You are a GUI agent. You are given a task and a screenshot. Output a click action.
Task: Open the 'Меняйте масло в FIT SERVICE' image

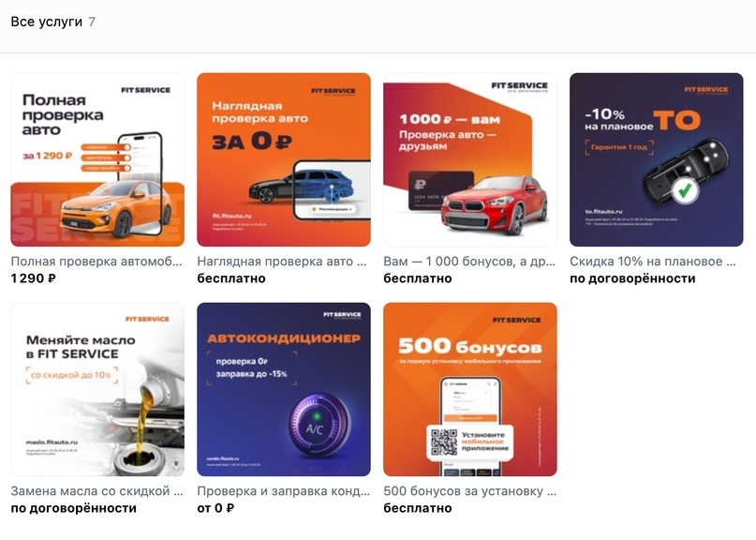coord(97,389)
